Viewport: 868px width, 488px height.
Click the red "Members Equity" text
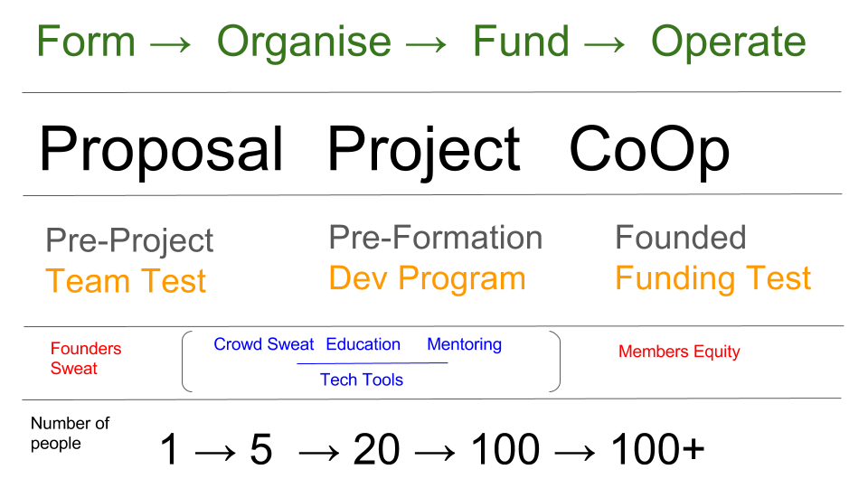tap(679, 352)
